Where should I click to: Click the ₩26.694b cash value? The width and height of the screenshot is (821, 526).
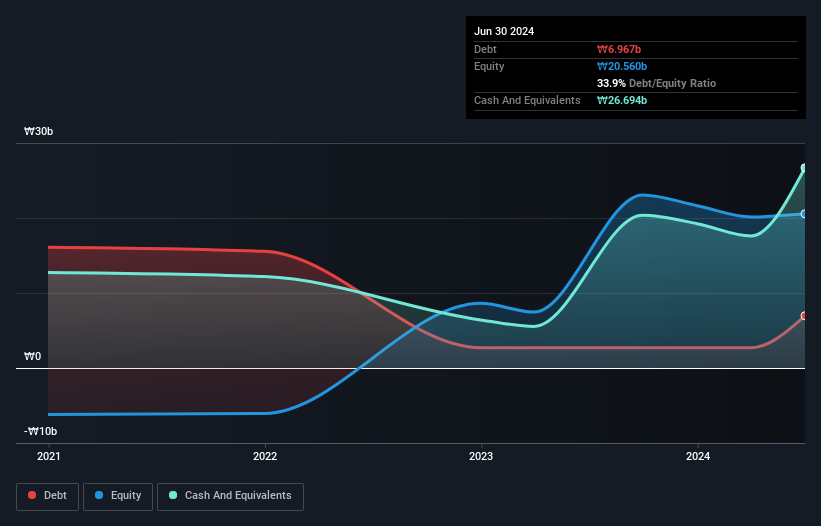click(622, 100)
